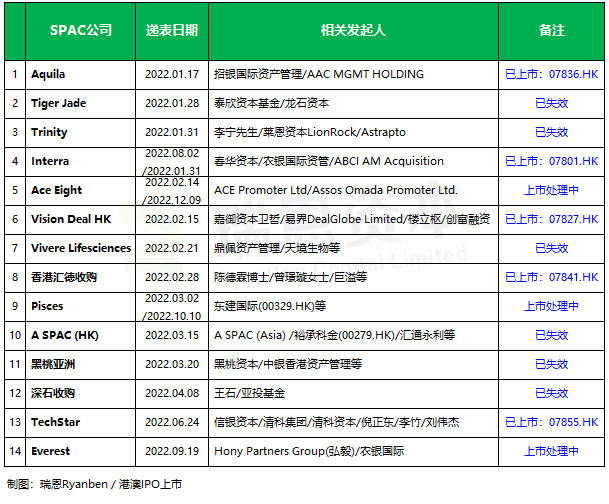Click 已失效 in the Vivere Lifesciences row
The width and height of the screenshot is (609, 504).
pos(552,248)
